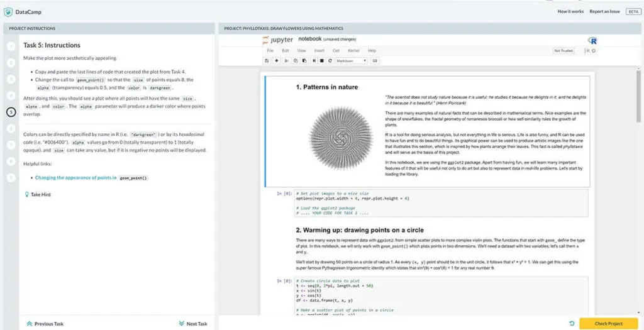
Task: Go to task step 7 circle
Action: [11, 145]
